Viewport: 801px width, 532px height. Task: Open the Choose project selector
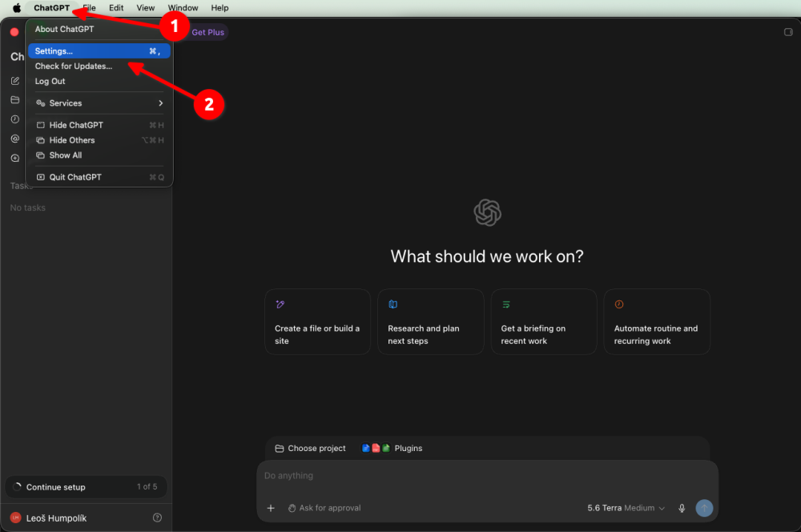[311, 448]
